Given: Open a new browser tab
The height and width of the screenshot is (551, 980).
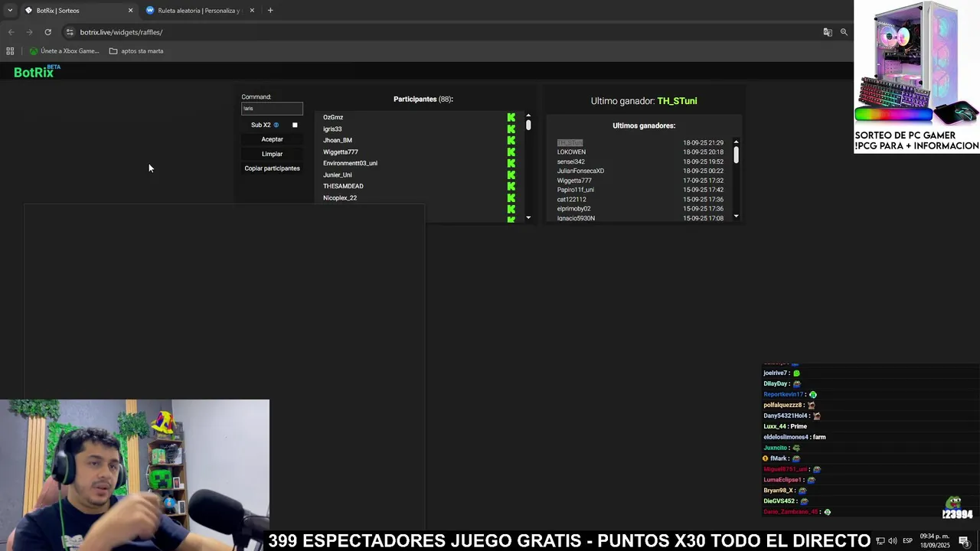Looking at the screenshot, I should pos(270,11).
